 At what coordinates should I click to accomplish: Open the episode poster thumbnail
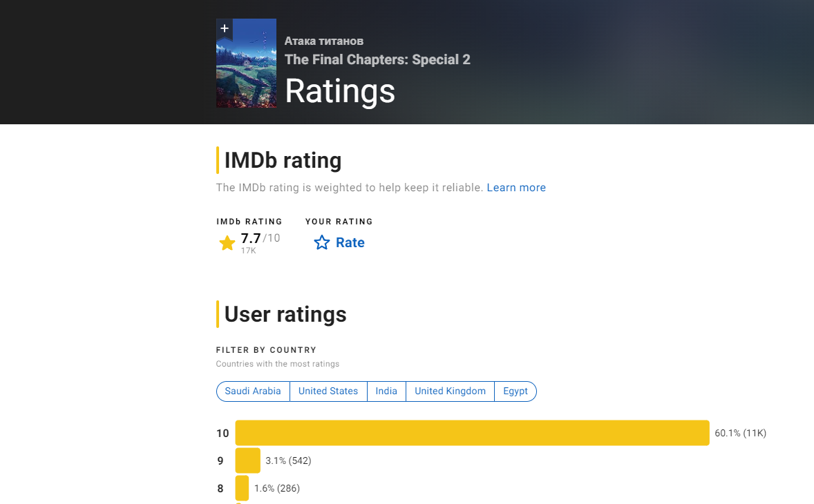(246, 72)
